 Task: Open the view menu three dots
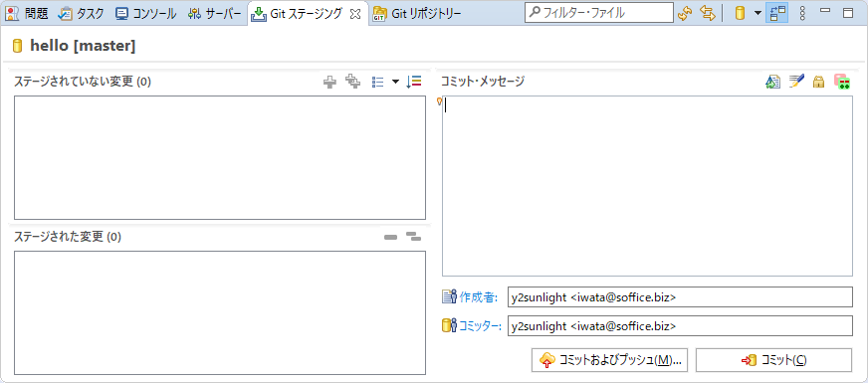point(802,13)
